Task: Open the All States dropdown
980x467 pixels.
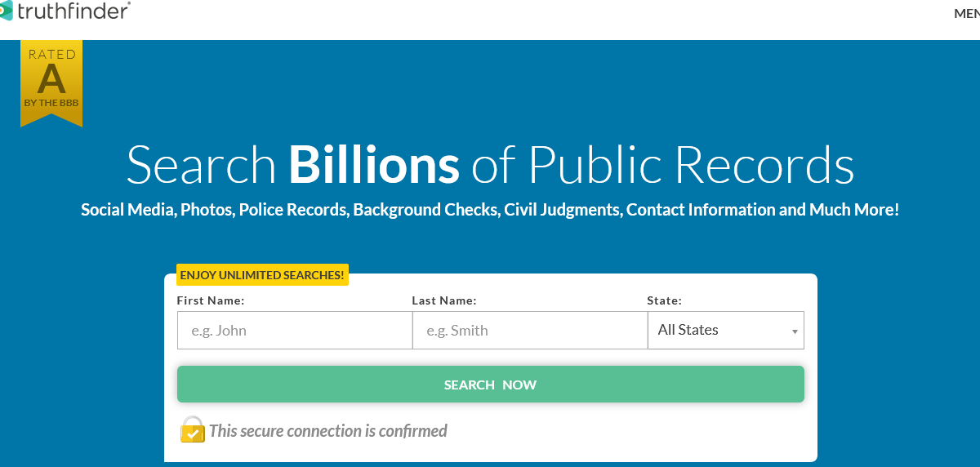Action: tap(726, 331)
